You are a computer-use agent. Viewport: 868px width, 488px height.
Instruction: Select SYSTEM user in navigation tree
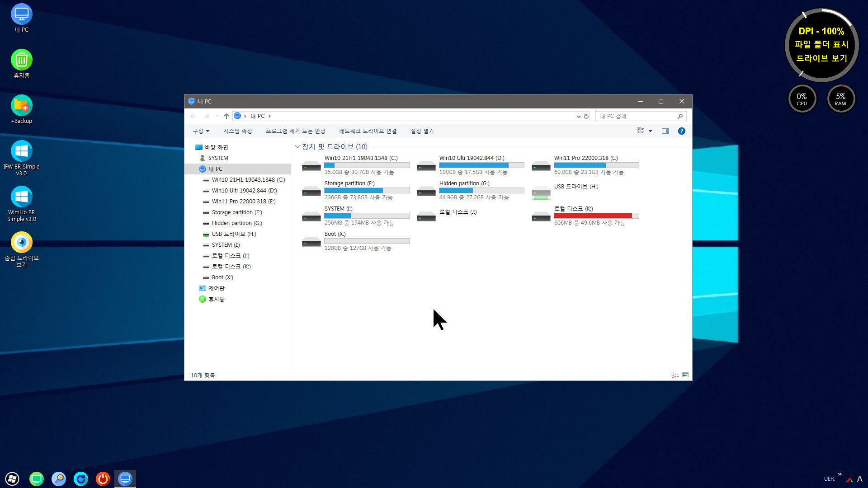(218, 158)
